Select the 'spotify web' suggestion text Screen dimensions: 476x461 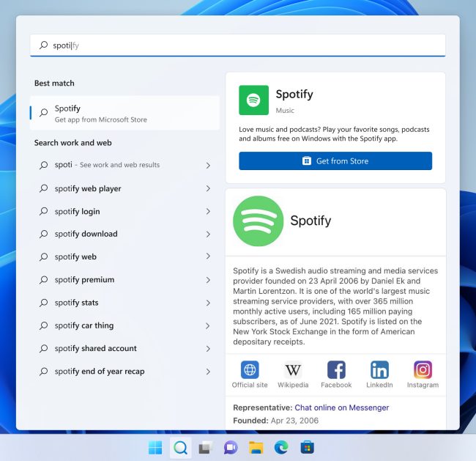pyautogui.click(x=75, y=257)
